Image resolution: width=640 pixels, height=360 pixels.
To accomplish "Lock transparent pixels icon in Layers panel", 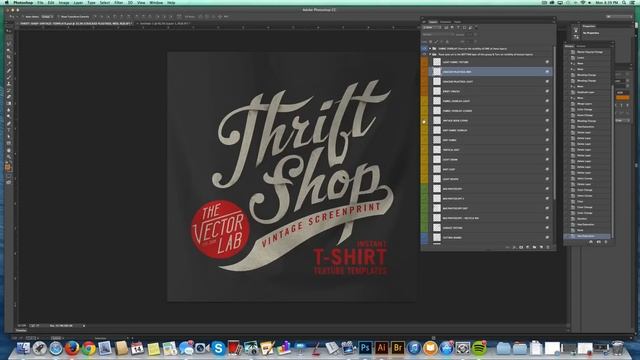I will tap(431, 42).
